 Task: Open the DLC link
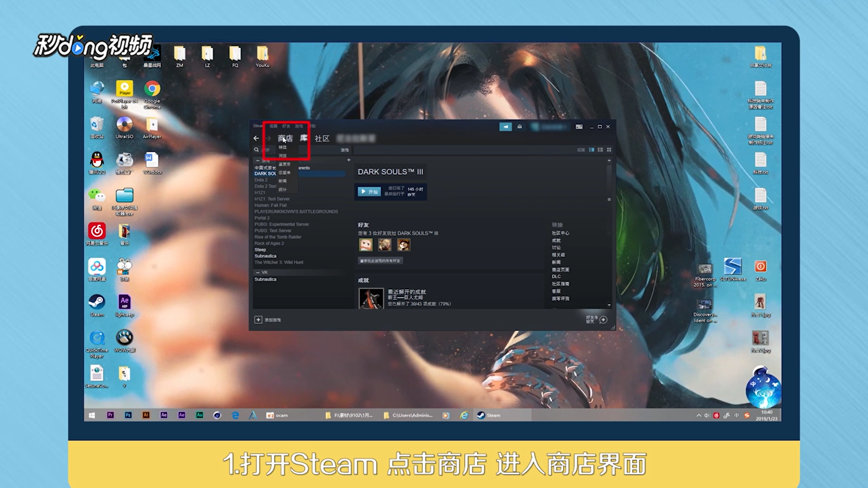coord(556,277)
